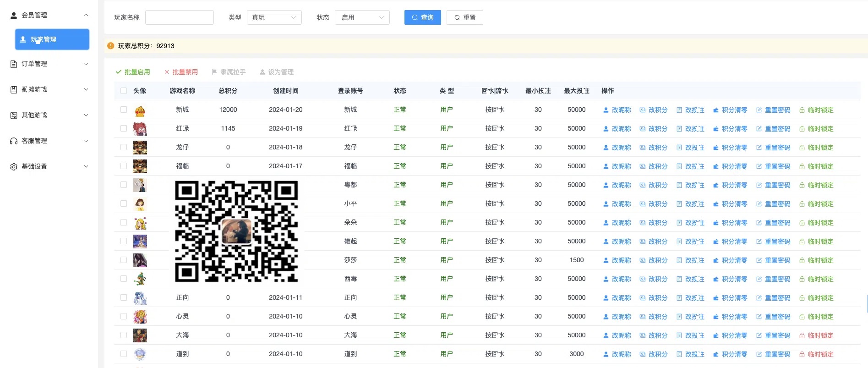This screenshot has height=368, width=868.
Task: Click the red 临时锁定 lock for 大海
Action: 802,335
